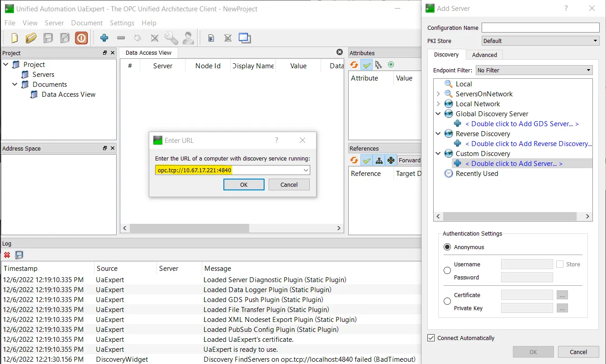Image resolution: width=606 pixels, height=364 pixels.
Task: Cancel the Add Server dialog
Action: point(578,352)
